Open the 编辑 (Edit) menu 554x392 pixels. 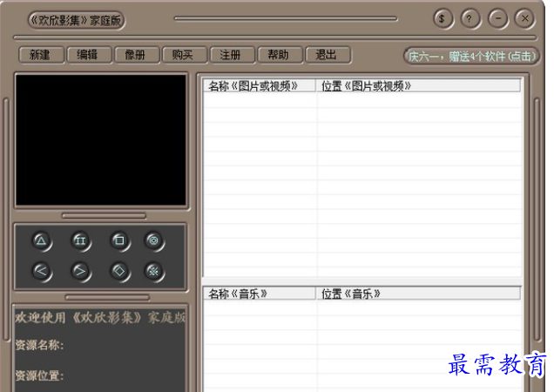pyautogui.click(x=89, y=55)
